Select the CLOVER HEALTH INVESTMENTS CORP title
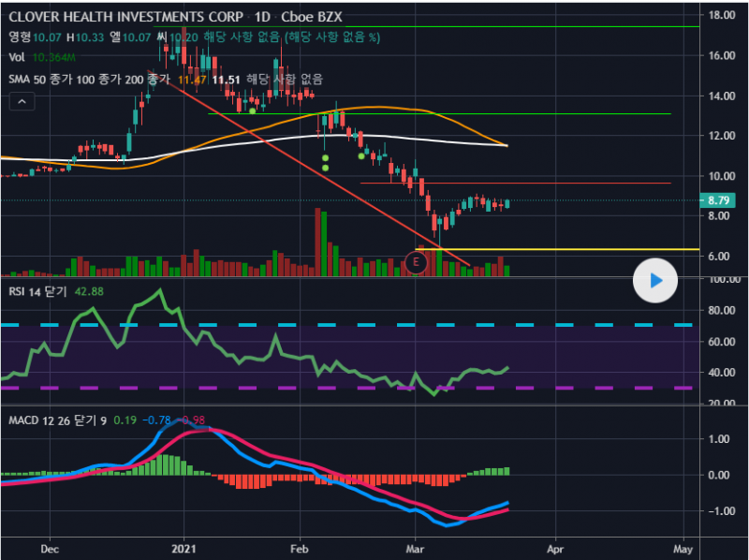This screenshot has width=749, height=560. [x=126, y=17]
